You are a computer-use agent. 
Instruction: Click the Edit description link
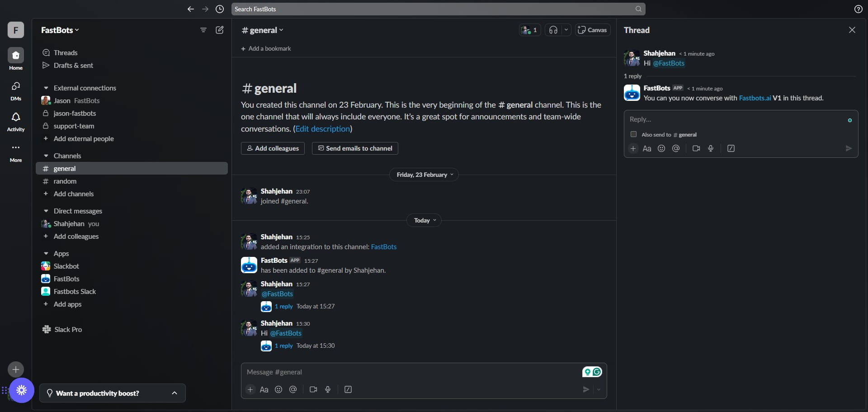click(323, 129)
